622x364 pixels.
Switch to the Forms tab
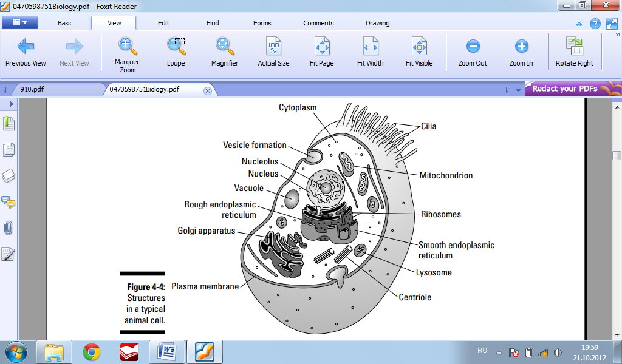[x=262, y=24]
